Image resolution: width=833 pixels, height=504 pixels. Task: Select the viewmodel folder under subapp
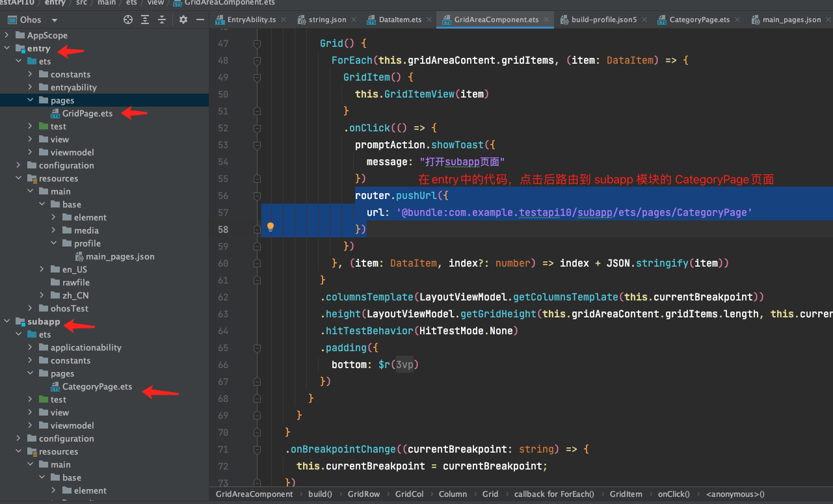tap(72, 425)
